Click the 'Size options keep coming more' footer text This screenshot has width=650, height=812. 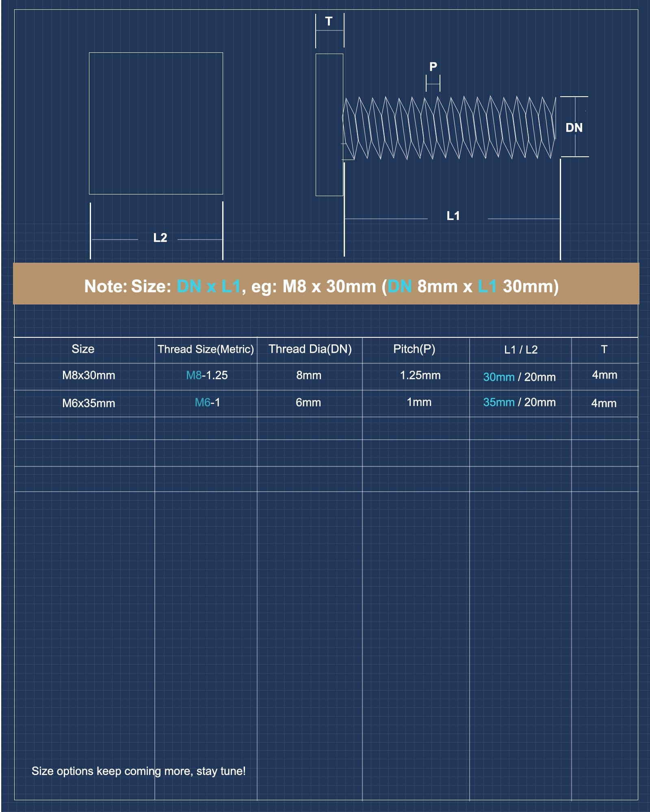click(139, 771)
